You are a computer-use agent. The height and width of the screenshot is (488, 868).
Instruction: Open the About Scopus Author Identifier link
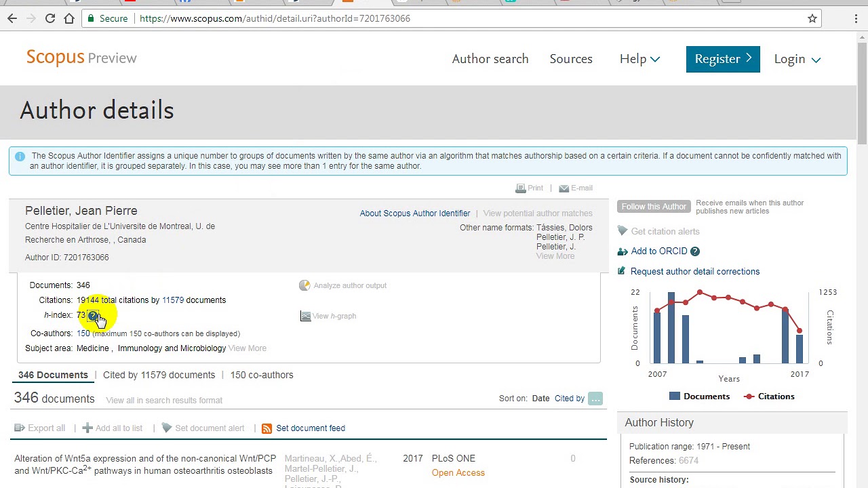coord(414,213)
